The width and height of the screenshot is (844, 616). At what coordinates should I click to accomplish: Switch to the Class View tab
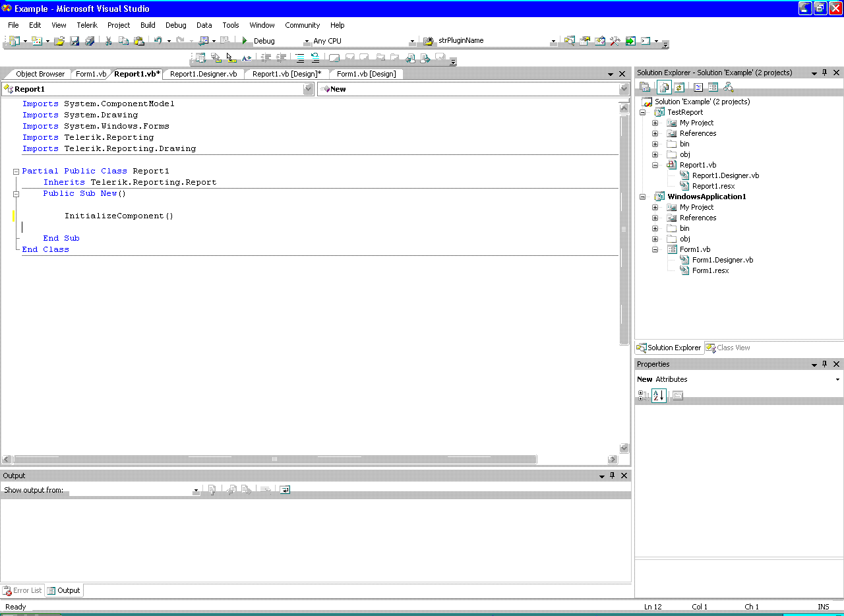click(x=728, y=348)
